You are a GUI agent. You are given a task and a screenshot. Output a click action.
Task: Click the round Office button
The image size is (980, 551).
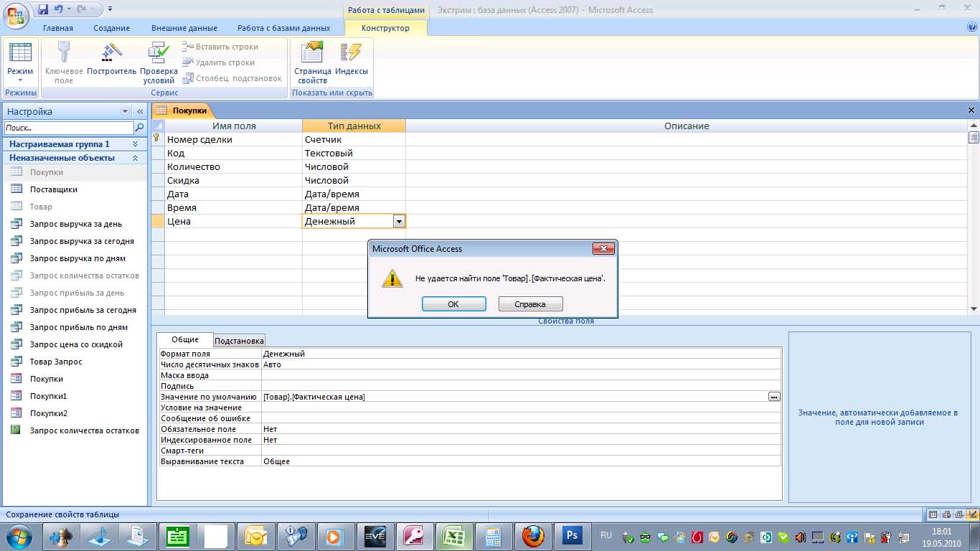[x=17, y=14]
